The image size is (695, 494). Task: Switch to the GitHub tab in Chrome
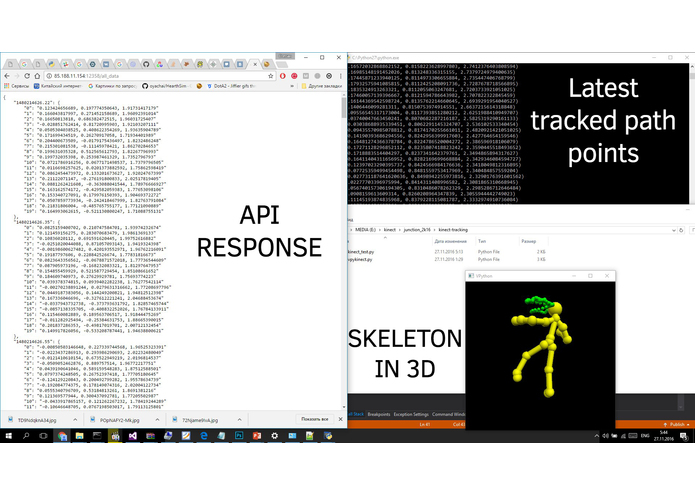point(146,64)
